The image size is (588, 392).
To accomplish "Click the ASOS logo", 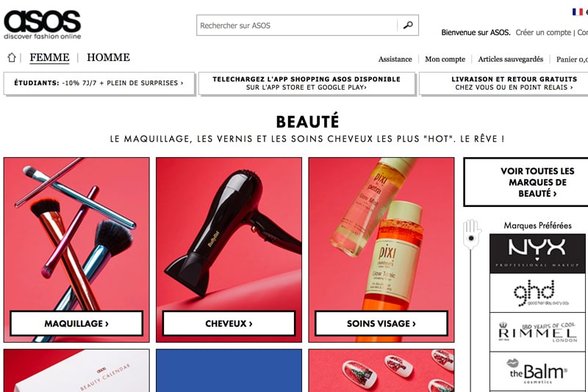I will (43, 24).
